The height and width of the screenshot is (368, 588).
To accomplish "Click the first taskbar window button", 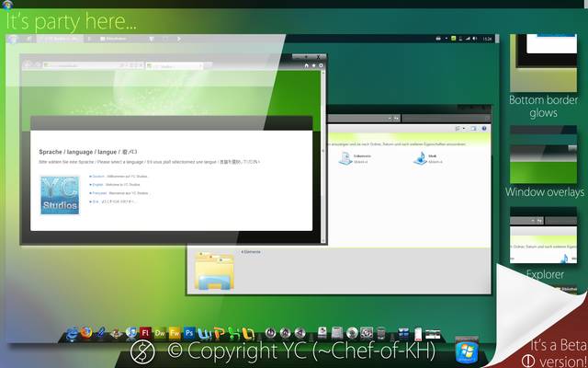I will pyautogui.click(x=64, y=40).
